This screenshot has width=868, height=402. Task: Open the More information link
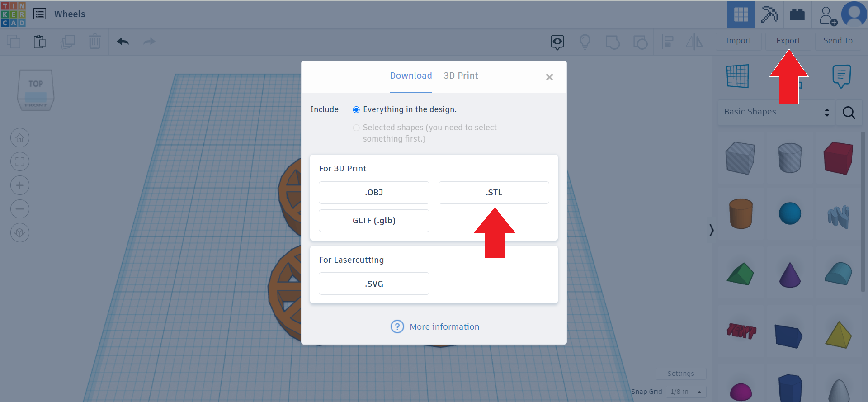(x=444, y=326)
